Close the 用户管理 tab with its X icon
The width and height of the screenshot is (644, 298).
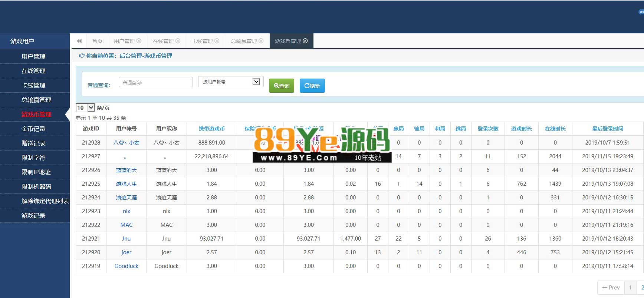coord(139,41)
